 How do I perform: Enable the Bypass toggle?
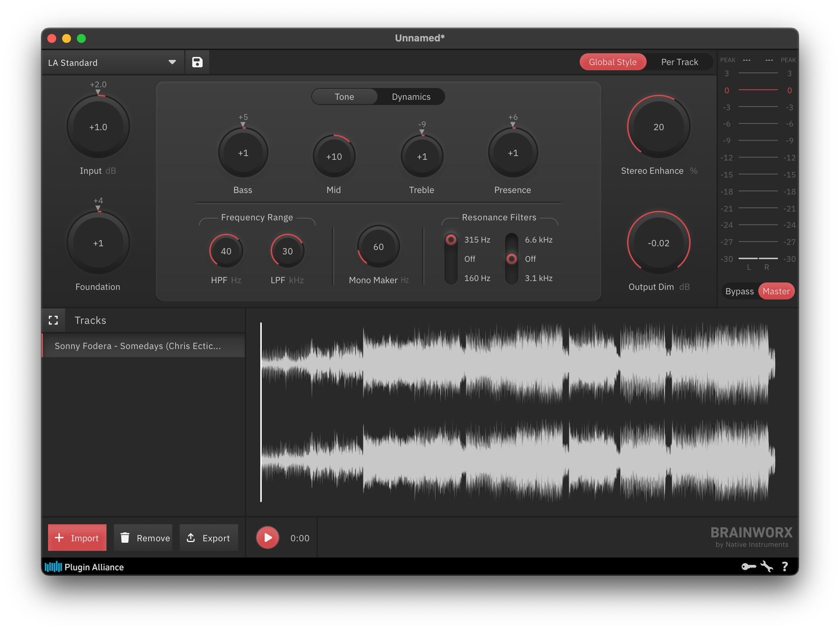[x=739, y=291]
